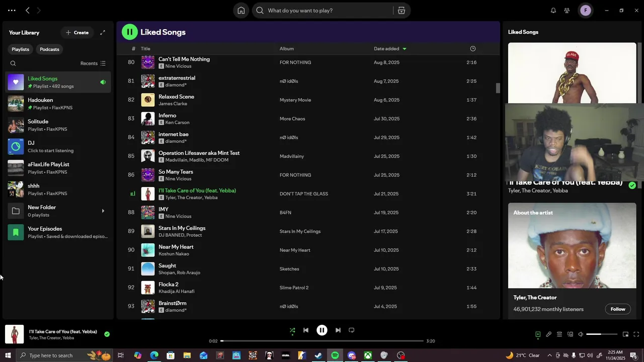The height and width of the screenshot is (362, 644).
Task: Toggle liked checkmark in Now Playing panel
Action: [632, 185]
